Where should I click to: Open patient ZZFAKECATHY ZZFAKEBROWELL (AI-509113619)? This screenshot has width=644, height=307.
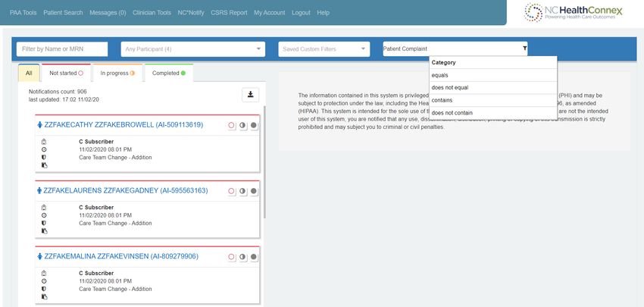point(123,125)
